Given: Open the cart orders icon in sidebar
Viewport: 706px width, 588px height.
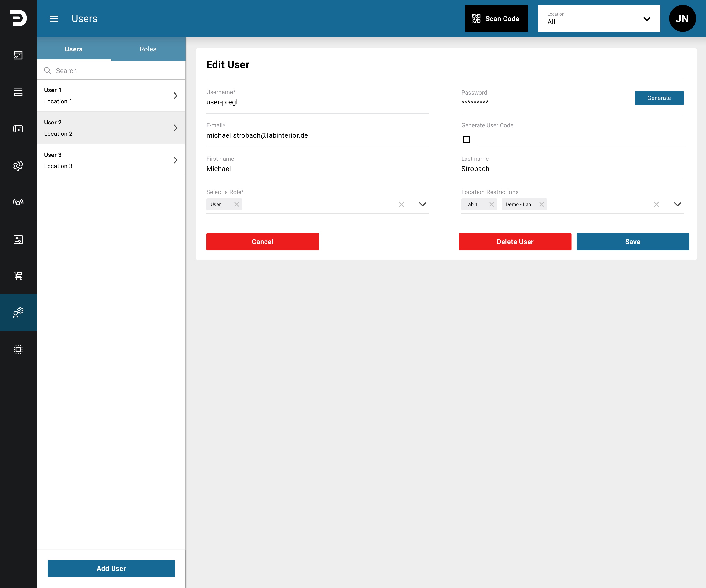Looking at the screenshot, I should [18, 276].
